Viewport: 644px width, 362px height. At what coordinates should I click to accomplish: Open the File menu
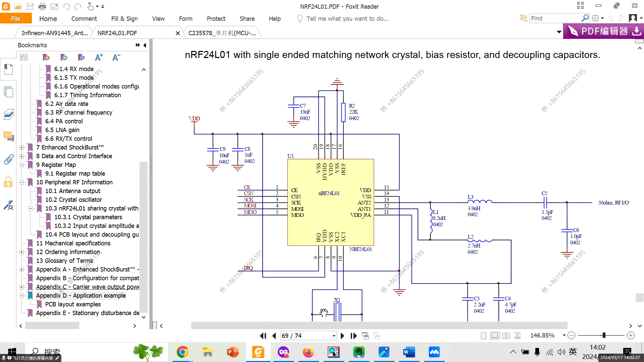(16, 18)
